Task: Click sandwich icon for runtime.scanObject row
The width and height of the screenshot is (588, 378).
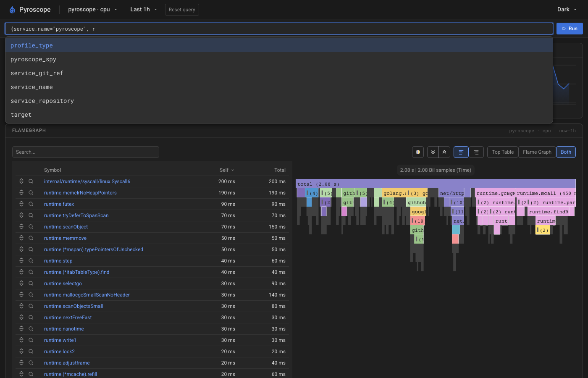Action: [x=21, y=227]
